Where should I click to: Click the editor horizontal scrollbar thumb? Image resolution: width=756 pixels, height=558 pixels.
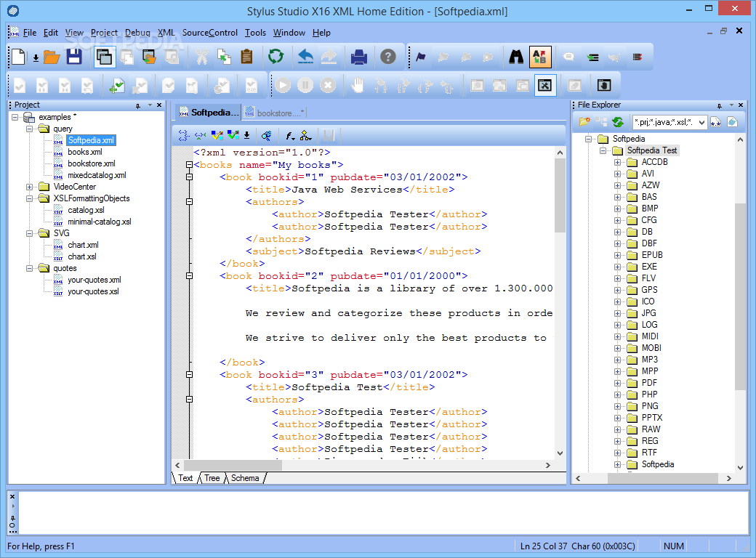(x=233, y=466)
